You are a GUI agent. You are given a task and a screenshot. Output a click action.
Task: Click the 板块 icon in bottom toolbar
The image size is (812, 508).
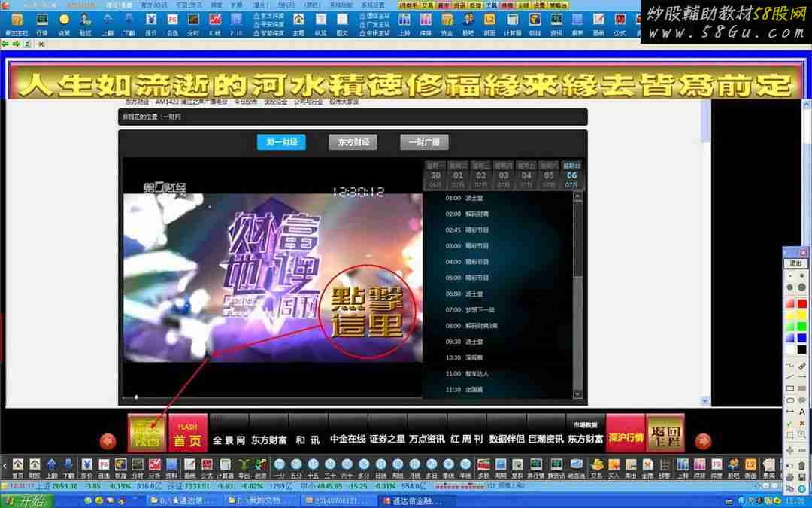(120, 467)
